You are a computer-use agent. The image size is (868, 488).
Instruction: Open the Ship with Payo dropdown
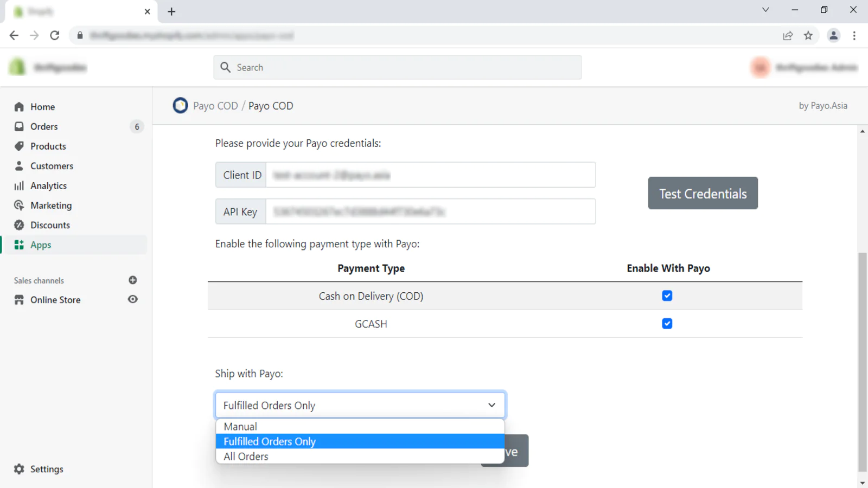360,405
